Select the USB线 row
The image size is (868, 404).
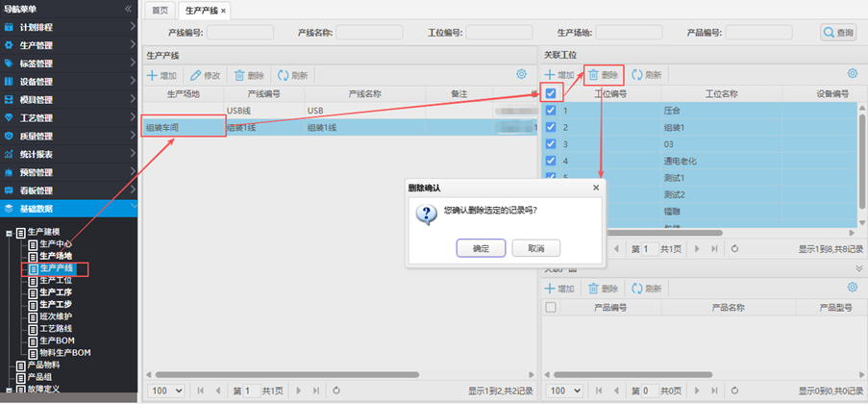click(340, 111)
